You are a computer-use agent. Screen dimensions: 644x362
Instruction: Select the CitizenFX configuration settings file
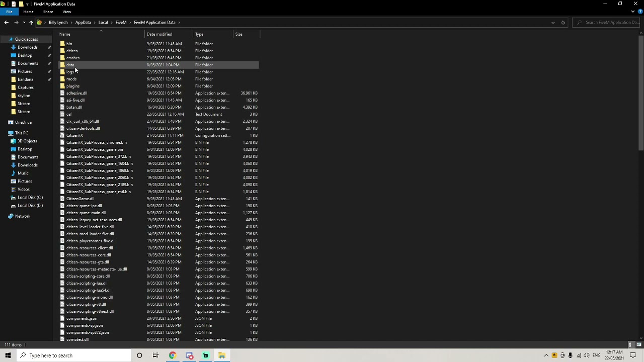74,135
